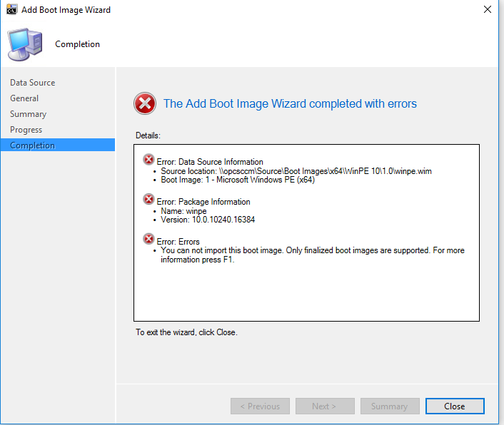The width and height of the screenshot is (504, 425).
Task: Click the disabled Previous button
Action: [260, 406]
